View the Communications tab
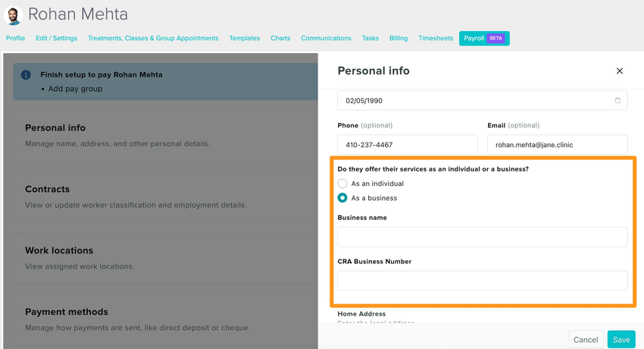644x349 pixels. (x=326, y=38)
